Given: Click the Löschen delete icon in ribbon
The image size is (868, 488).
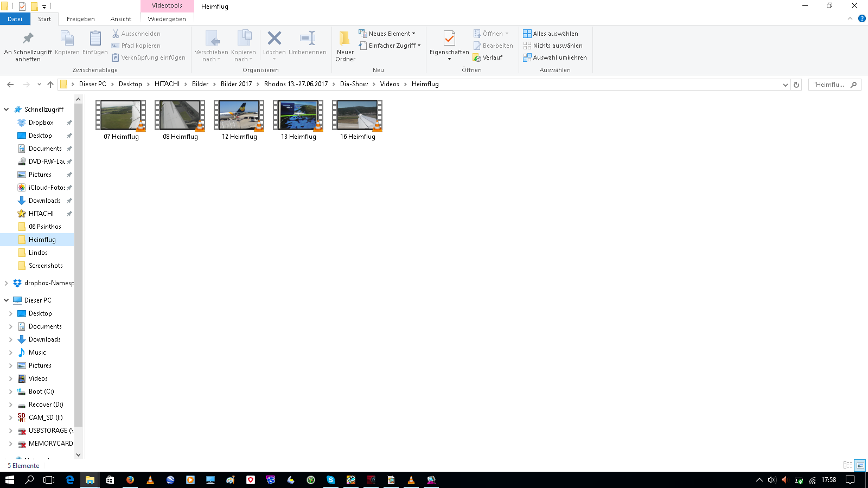Looking at the screenshot, I should click(274, 39).
